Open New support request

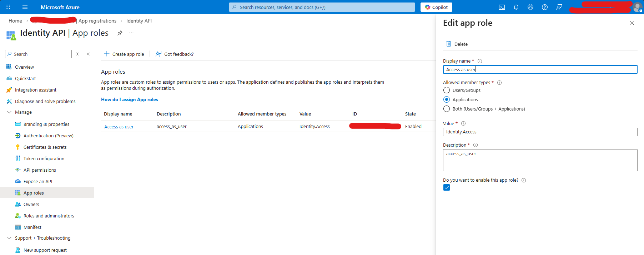tap(45, 250)
